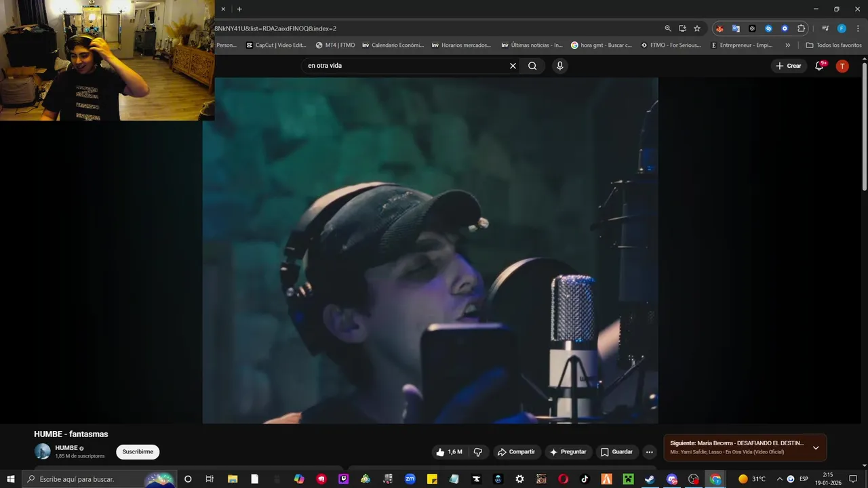Open the Extensions puzzle piece menu
The image size is (868, 488).
[801, 28]
